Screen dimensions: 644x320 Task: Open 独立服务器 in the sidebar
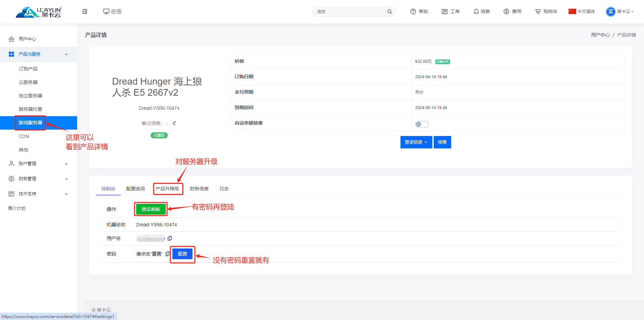pos(31,96)
